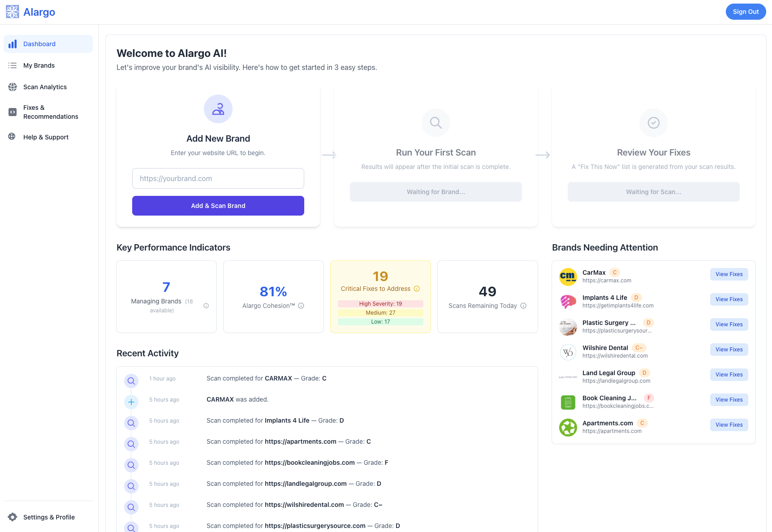Image resolution: width=772 pixels, height=532 pixels.
Task: Click the Help & Support icon
Action: (x=13, y=137)
